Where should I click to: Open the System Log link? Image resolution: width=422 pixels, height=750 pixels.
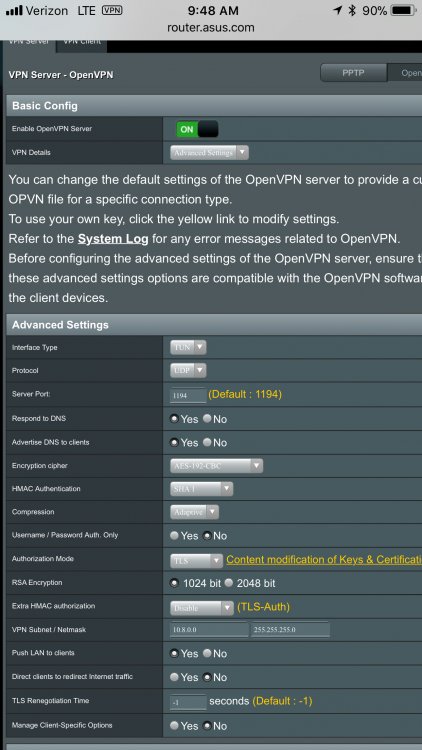pyautogui.click(x=113, y=238)
